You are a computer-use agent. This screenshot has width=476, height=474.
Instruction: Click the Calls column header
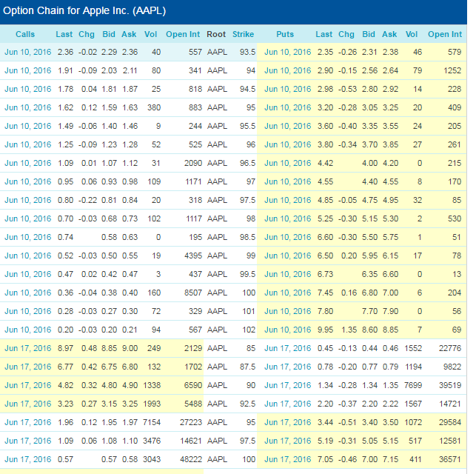coord(25,34)
